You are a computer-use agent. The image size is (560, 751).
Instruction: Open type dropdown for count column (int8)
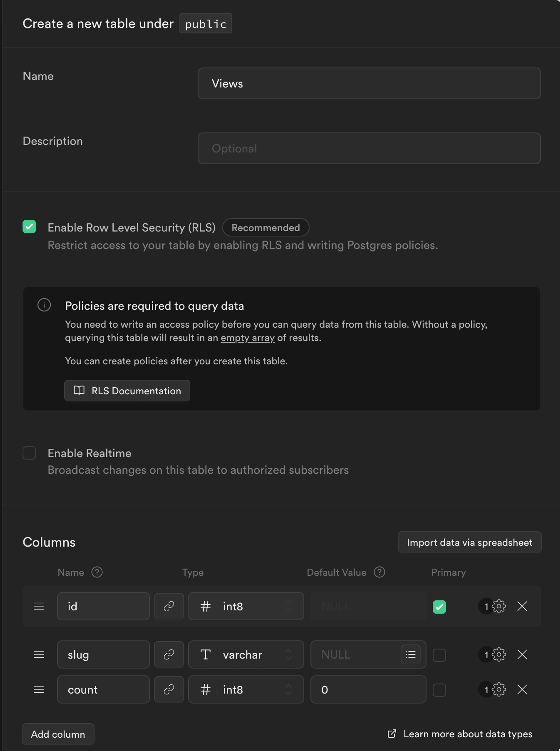click(x=246, y=689)
